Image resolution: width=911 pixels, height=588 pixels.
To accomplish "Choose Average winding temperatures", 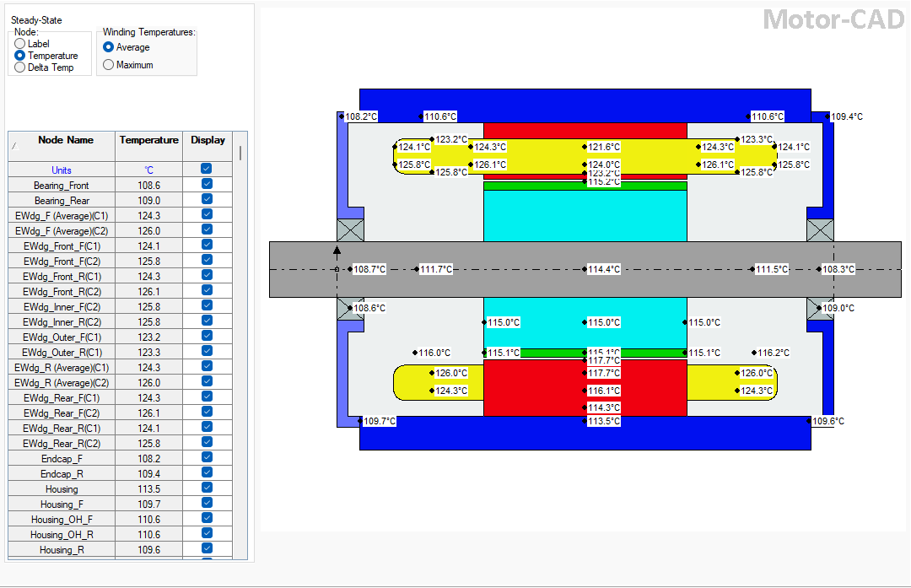I will click(x=108, y=47).
